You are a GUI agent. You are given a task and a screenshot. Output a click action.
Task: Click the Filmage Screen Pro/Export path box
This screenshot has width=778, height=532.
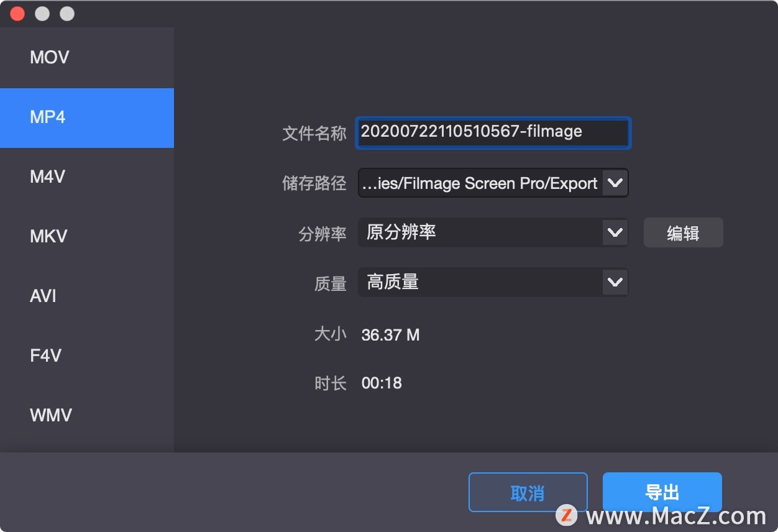pyautogui.click(x=493, y=183)
